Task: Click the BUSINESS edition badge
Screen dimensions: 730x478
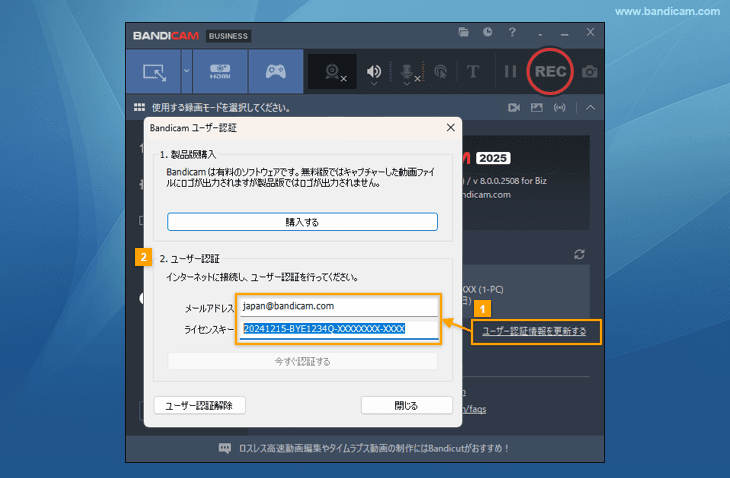Action: coord(228,36)
